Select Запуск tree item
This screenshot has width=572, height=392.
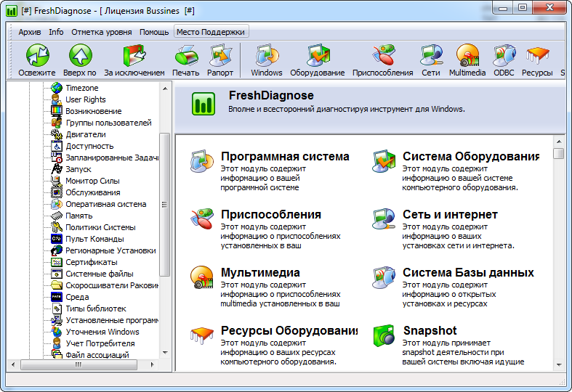coord(78,169)
